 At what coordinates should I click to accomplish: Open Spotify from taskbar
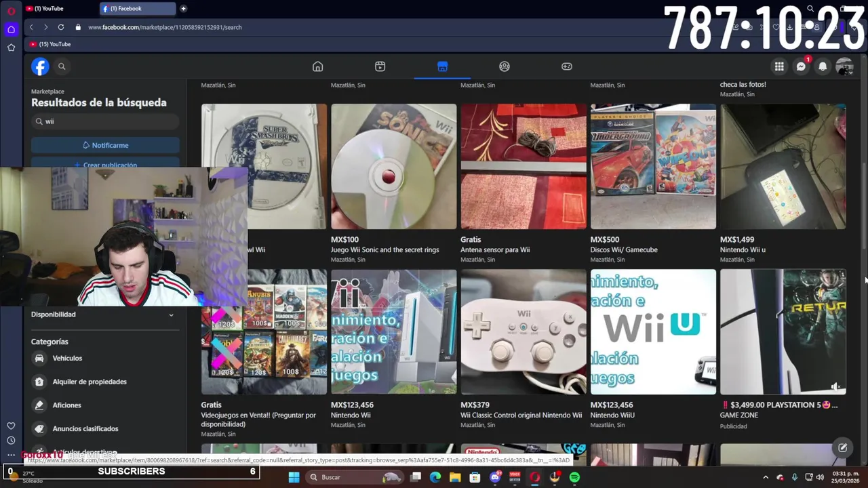click(574, 477)
